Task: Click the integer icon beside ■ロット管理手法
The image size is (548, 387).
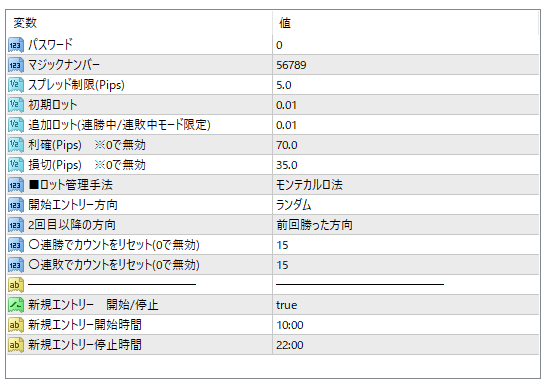Action: [x=16, y=185]
